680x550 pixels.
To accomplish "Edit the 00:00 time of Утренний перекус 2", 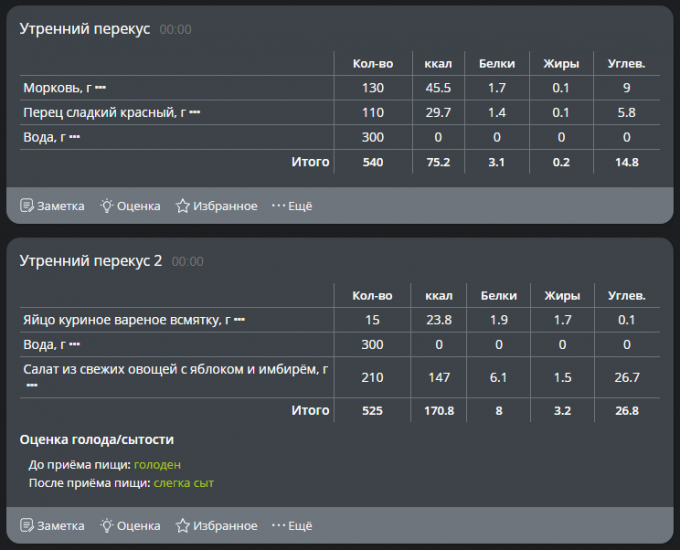I will [187, 262].
